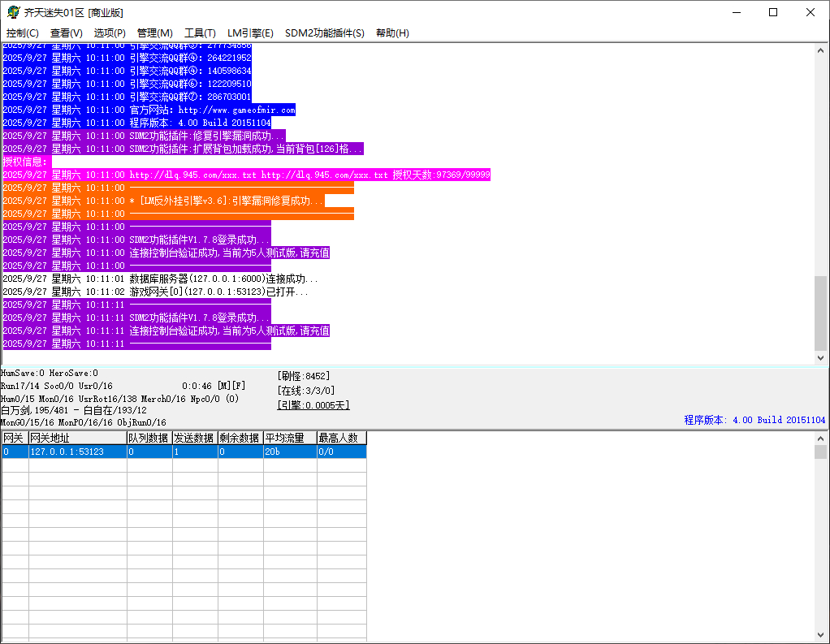Open the 查看(V) menu
Screen dimensions: 830x644
tap(67, 33)
